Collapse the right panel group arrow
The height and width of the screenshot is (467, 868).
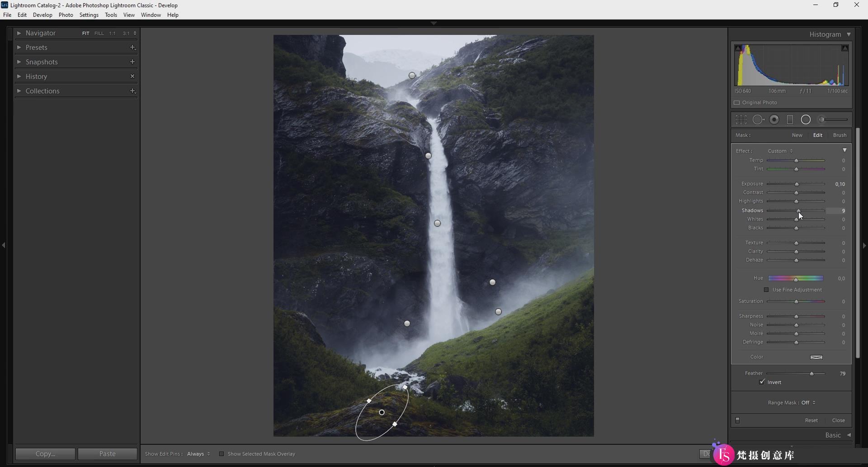(864, 245)
